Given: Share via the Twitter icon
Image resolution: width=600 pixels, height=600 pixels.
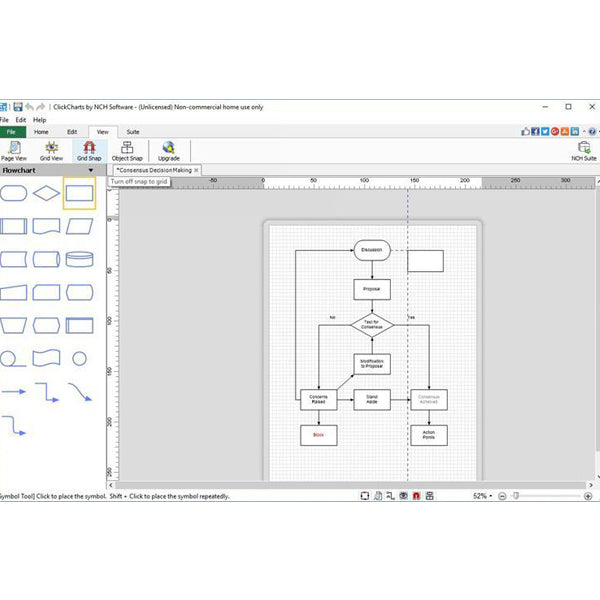Looking at the screenshot, I should pyautogui.click(x=545, y=132).
